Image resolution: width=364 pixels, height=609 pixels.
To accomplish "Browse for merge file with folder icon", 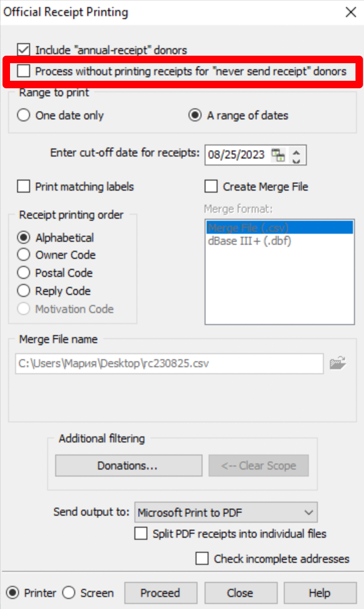I will click(338, 363).
